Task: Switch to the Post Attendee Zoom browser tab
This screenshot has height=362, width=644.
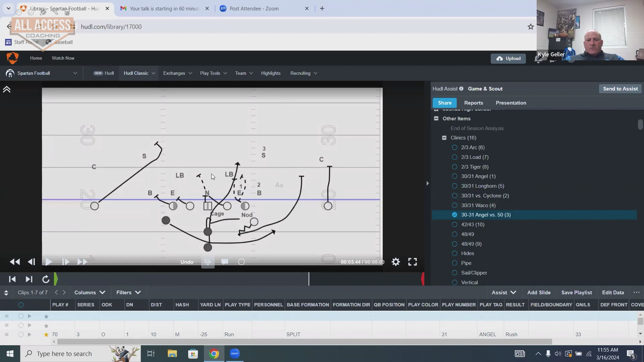Action: point(265,9)
